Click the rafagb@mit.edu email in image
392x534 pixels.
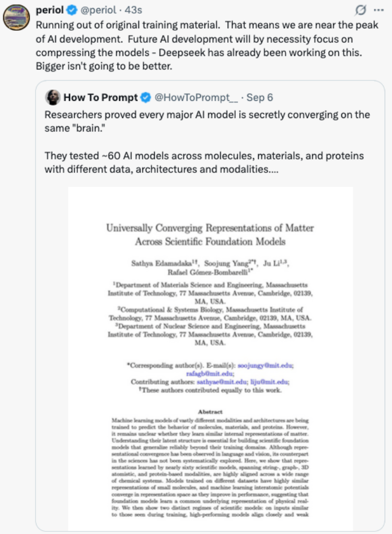210,374
